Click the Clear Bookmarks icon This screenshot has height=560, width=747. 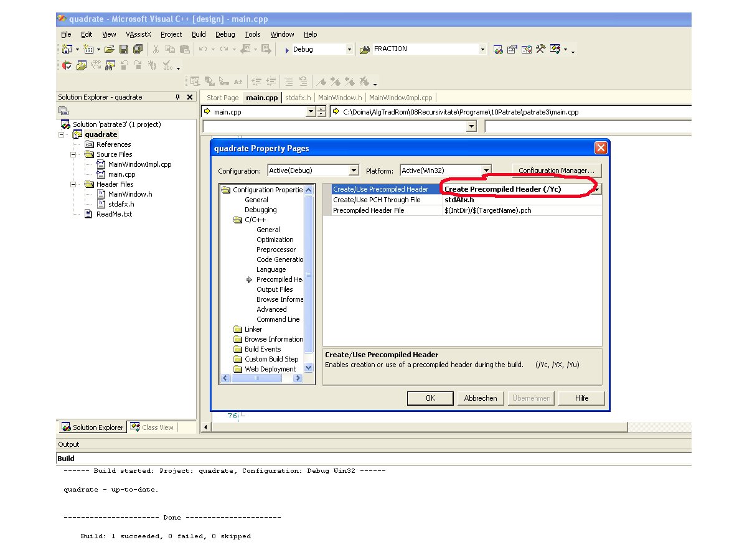pos(364,82)
